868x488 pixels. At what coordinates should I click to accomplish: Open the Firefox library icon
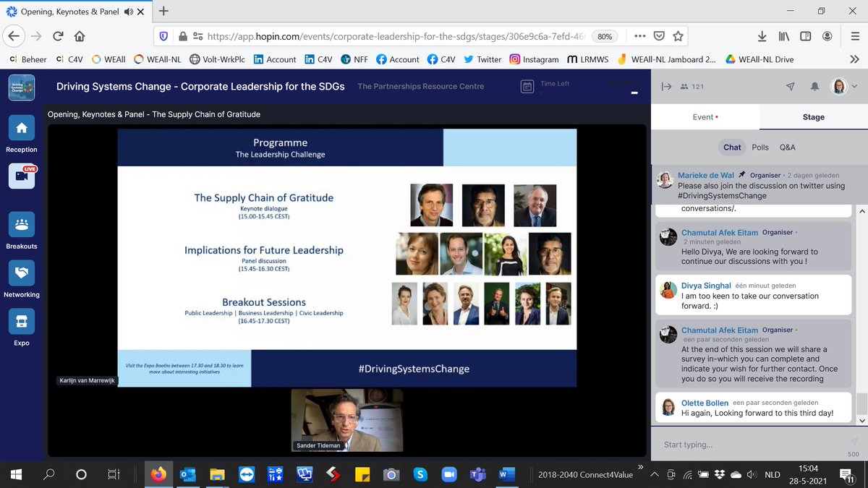784,36
